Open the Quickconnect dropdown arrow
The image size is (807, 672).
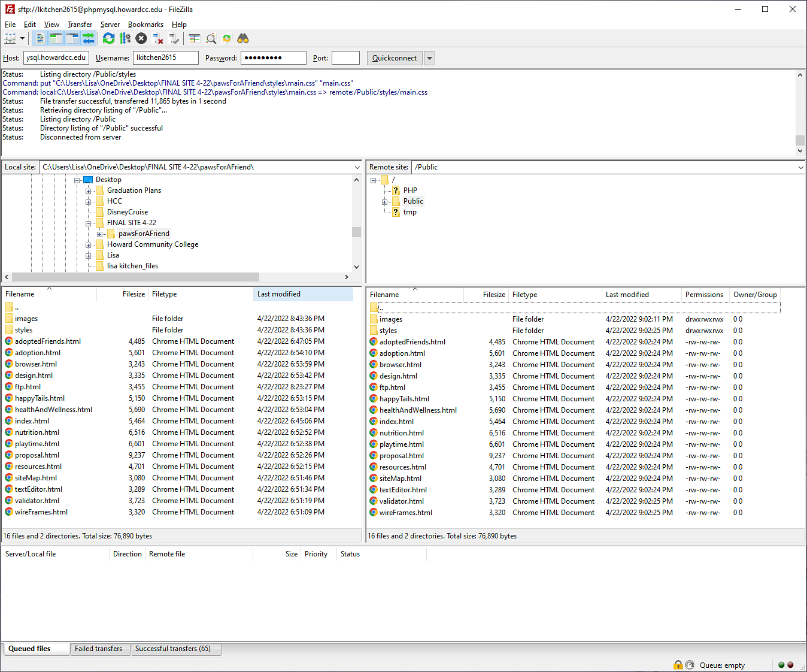[429, 57]
